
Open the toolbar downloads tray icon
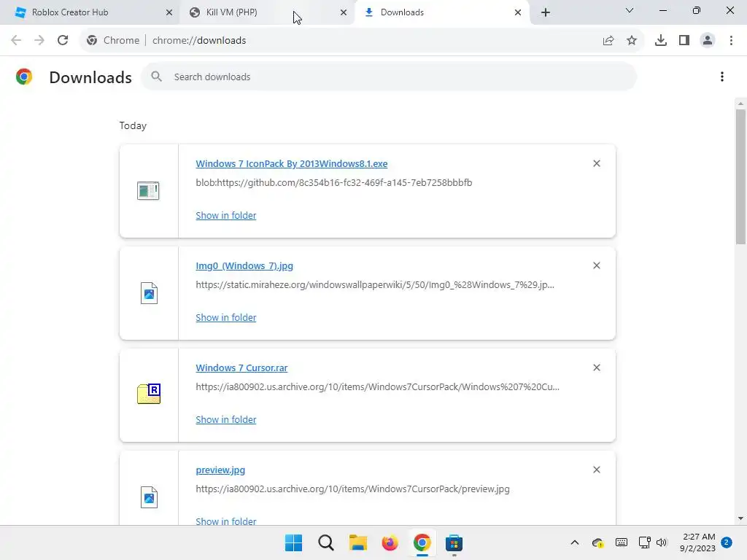tap(661, 41)
